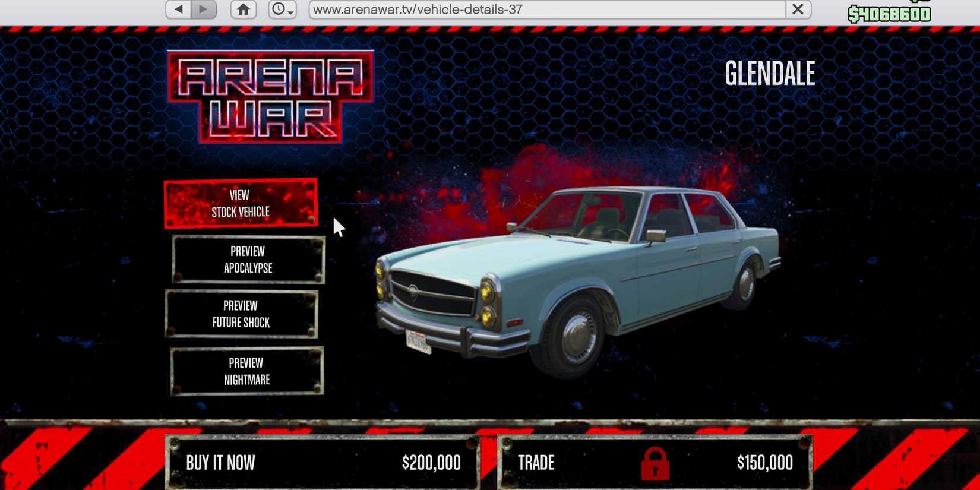Preview the Future Shock variant

pyautogui.click(x=241, y=314)
